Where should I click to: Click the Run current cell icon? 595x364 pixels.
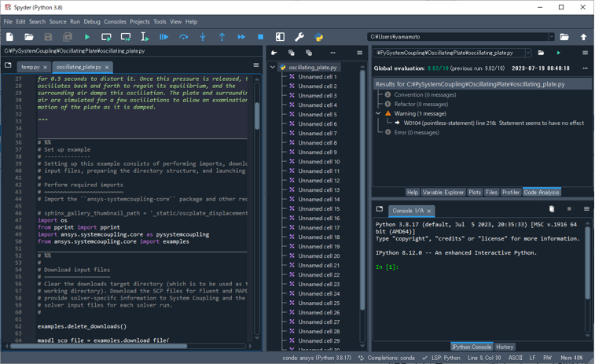tap(106, 37)
